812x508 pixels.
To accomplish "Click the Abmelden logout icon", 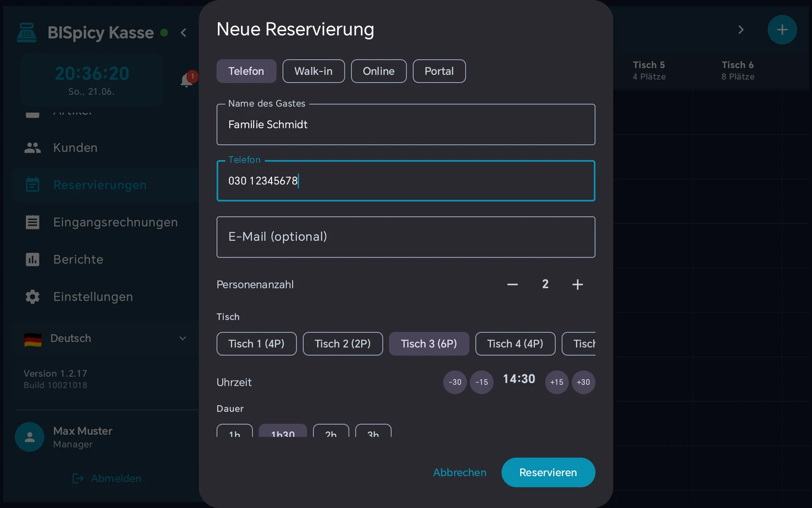I will [78, 479].
